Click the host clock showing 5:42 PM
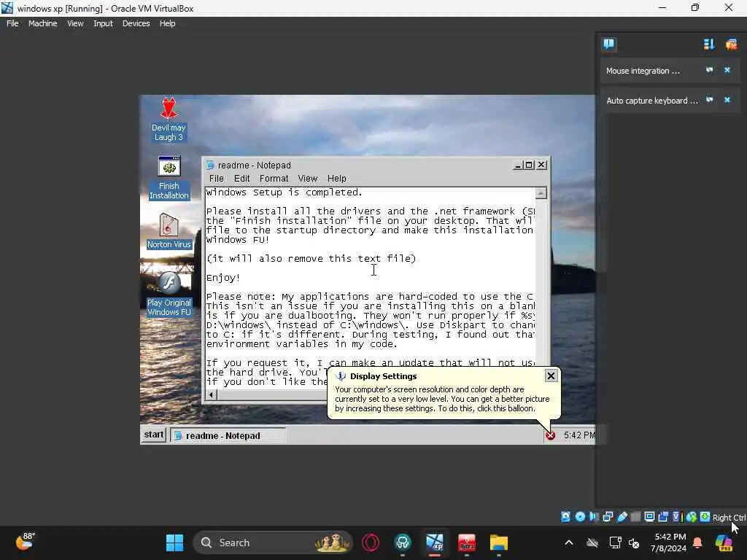This screenshot has height=560, width=747. pyautogui.click(x=668, y=542)
